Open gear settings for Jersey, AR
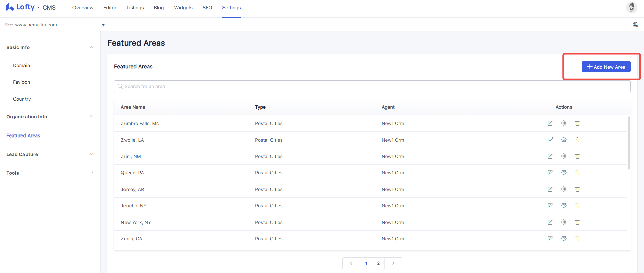Viewport: 644px width, 273px height. point(564,189)
